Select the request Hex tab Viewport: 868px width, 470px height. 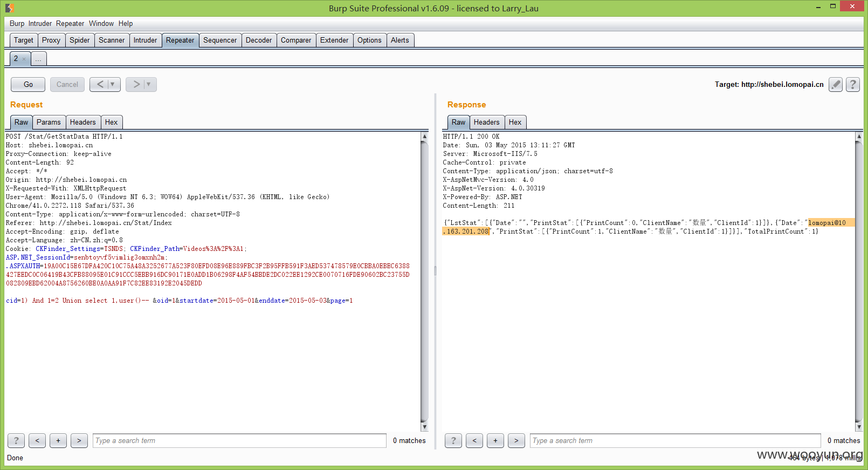click(112, 122)
